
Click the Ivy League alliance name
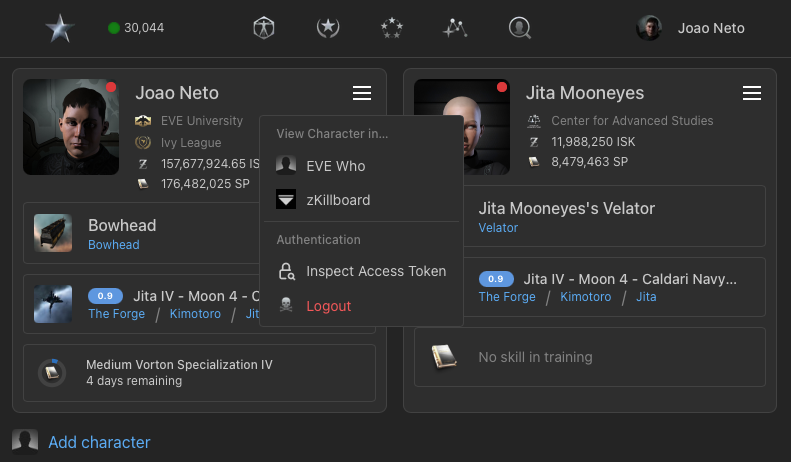[x=191, y=143]
